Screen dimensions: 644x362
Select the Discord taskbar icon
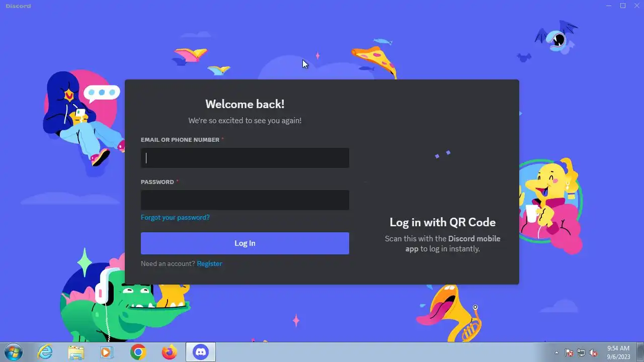point(201,352)
